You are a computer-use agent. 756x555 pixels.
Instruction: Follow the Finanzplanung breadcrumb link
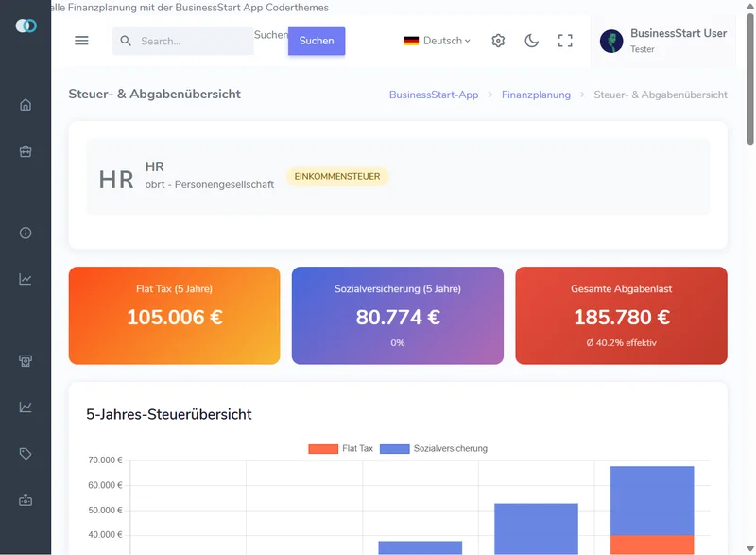536,95
